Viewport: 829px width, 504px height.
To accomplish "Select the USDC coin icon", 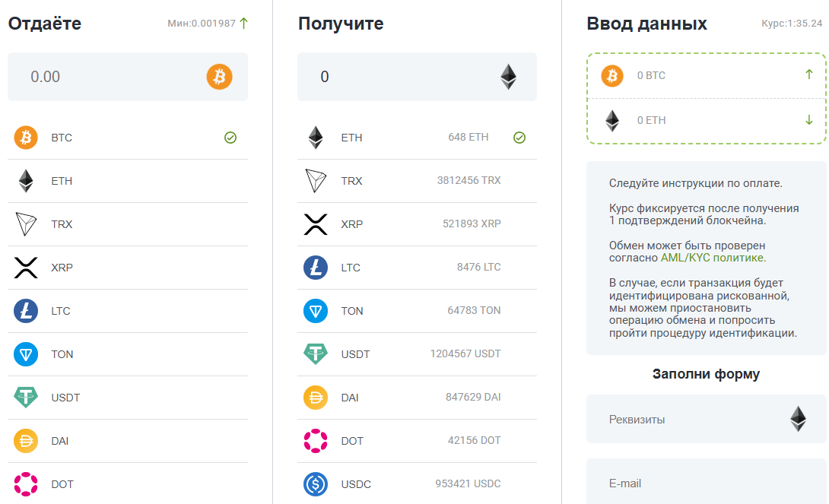I will coord(316,484).
